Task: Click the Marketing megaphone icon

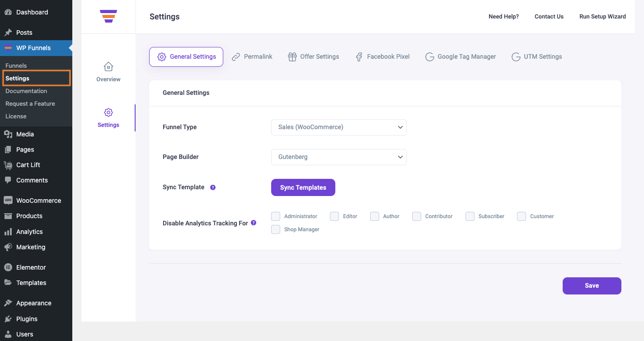Action: [x=8, y=247]
